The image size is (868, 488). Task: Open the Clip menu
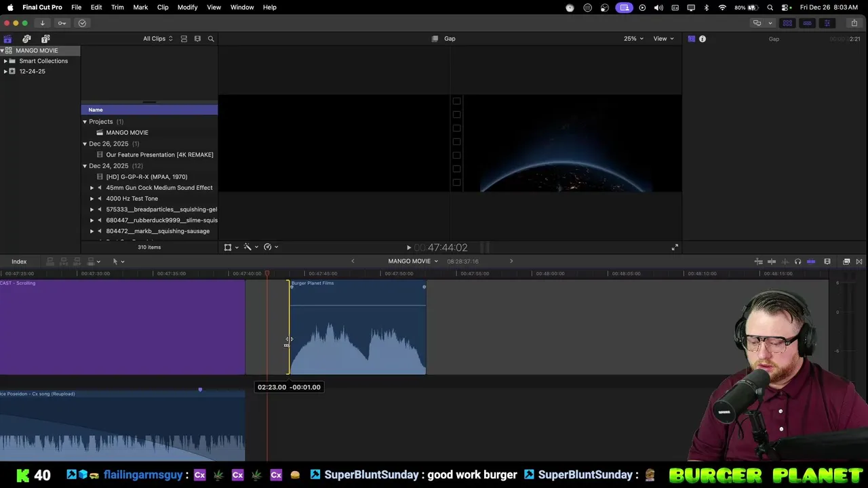click(163, 7)
